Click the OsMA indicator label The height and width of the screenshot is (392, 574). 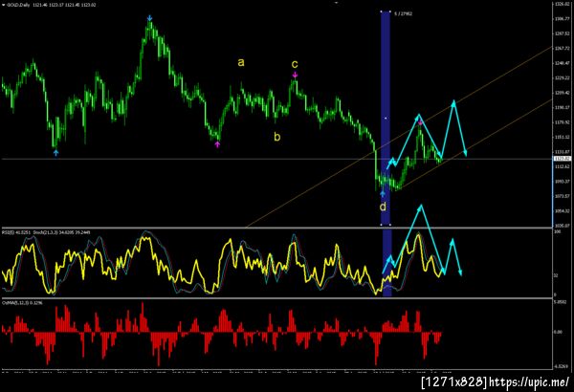point(22,303)
